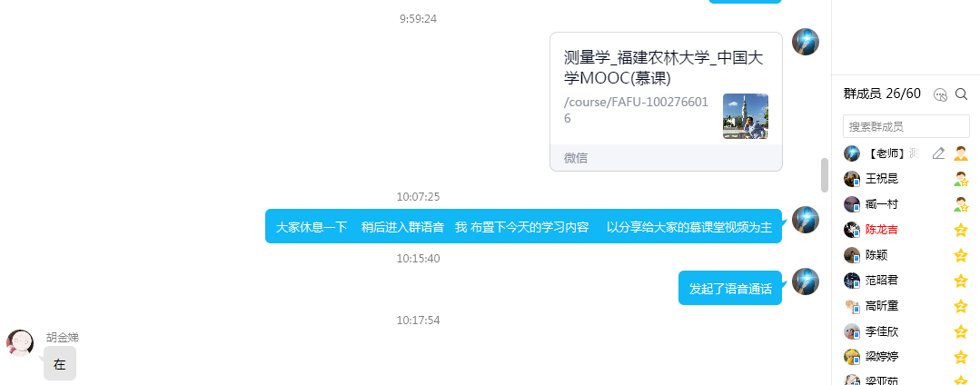Click 胡金娣's avatar in the chat
Image resolution: width=980 pixels, height=385 pixels.
(20, 342)
